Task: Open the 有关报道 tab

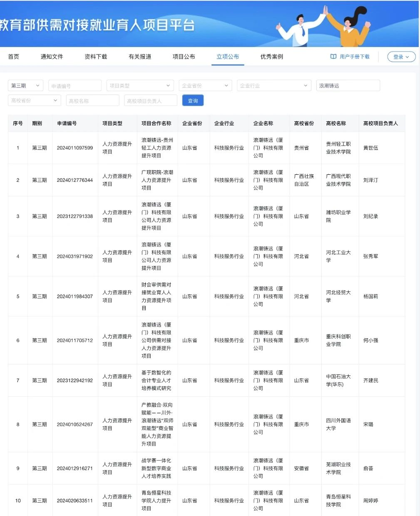Action: click(140, 57)
